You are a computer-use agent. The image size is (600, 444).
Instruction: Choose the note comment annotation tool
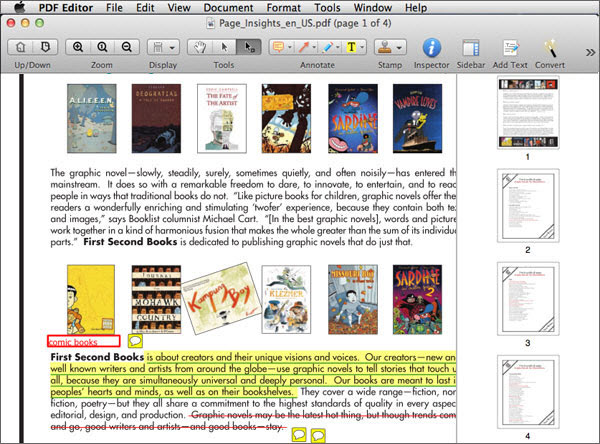tap(278, 47)
